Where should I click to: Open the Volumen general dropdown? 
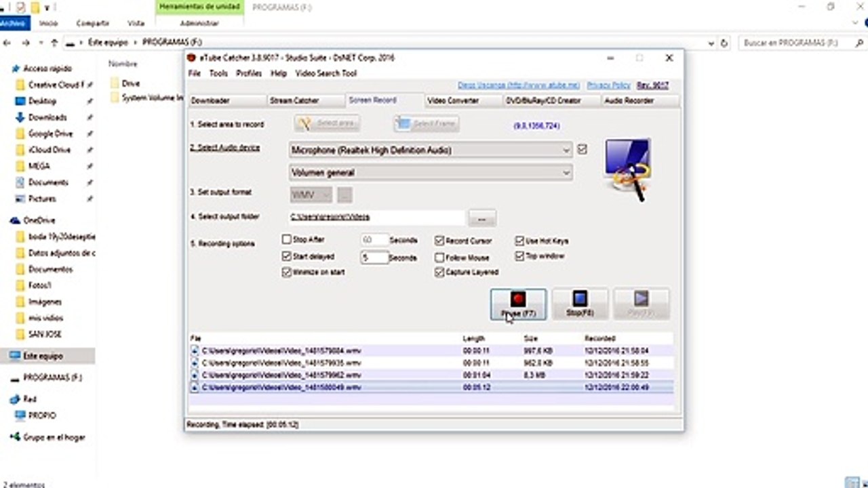click(x=431, y=173)
